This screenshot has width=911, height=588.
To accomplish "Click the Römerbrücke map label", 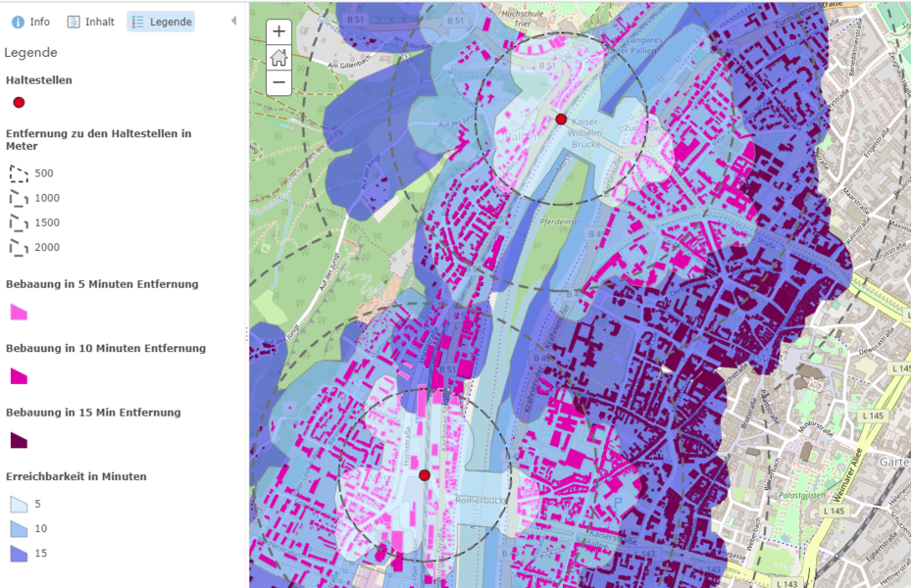I will 482,501.
